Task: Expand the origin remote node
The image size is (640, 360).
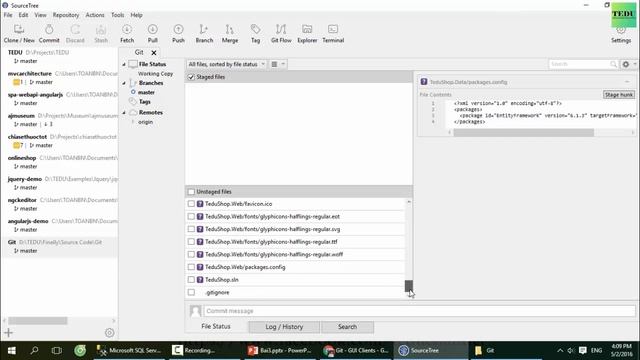Action: 133,122
